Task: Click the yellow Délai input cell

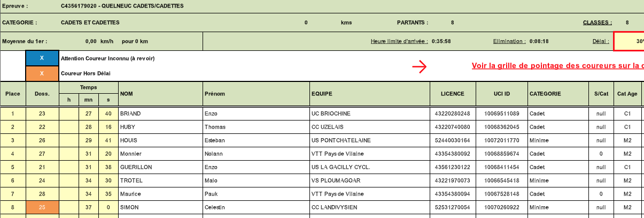Action: click(629, 41)
